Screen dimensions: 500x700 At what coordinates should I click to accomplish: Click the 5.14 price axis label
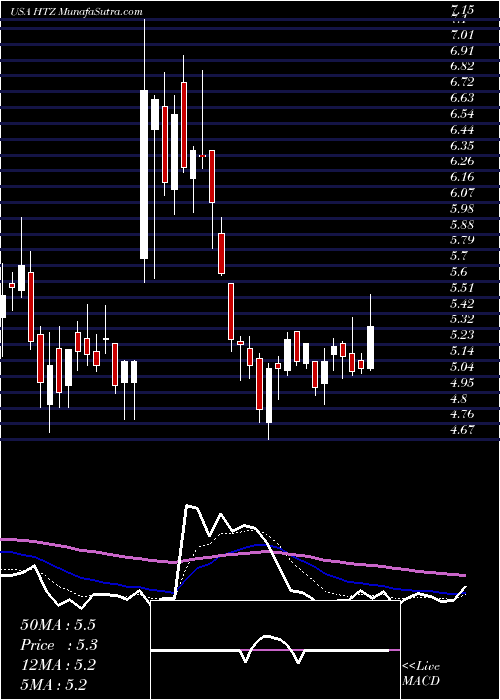click(462, 351)
